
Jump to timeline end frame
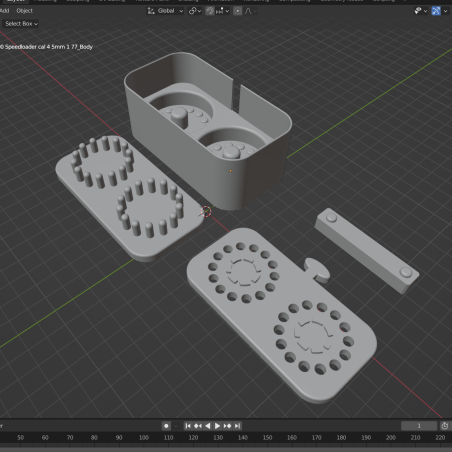point(237,426)
